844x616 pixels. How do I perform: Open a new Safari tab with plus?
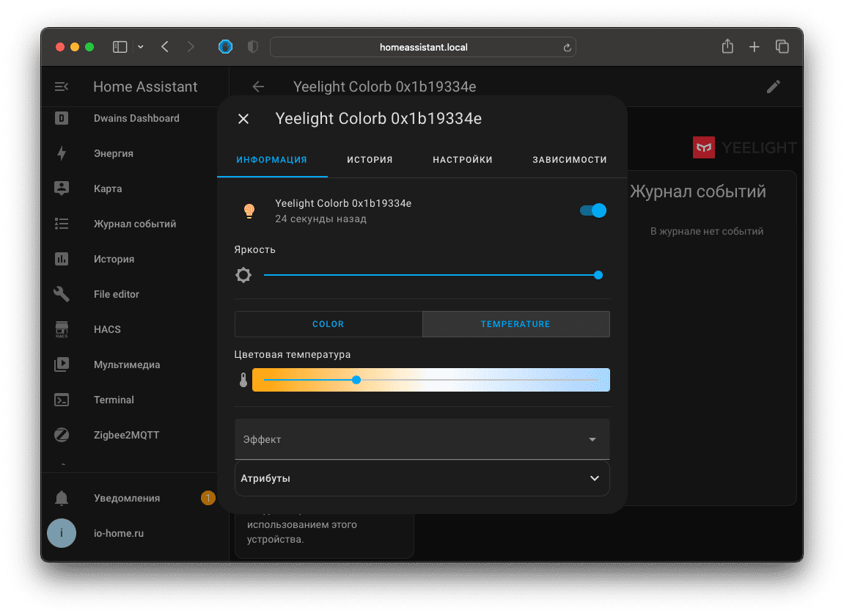754,48
